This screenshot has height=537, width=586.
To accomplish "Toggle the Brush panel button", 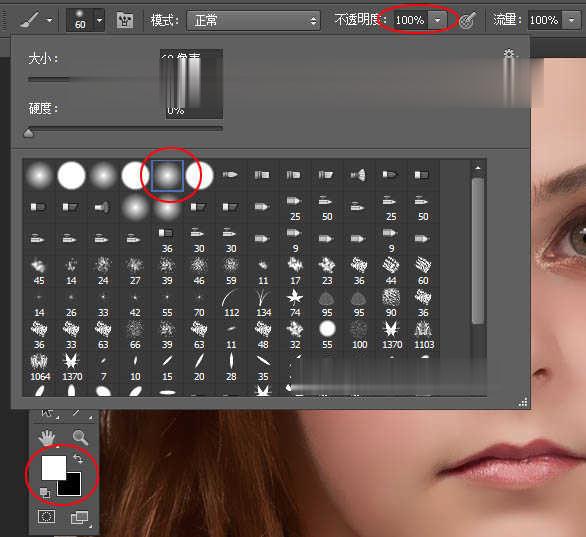I will [124, 20].
